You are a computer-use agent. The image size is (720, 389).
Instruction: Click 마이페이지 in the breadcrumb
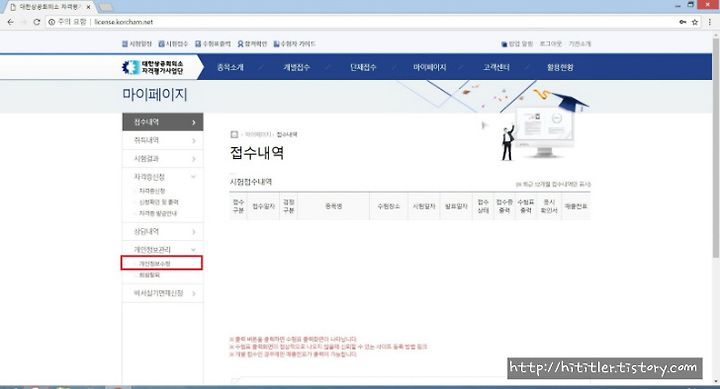coord(258,135)
